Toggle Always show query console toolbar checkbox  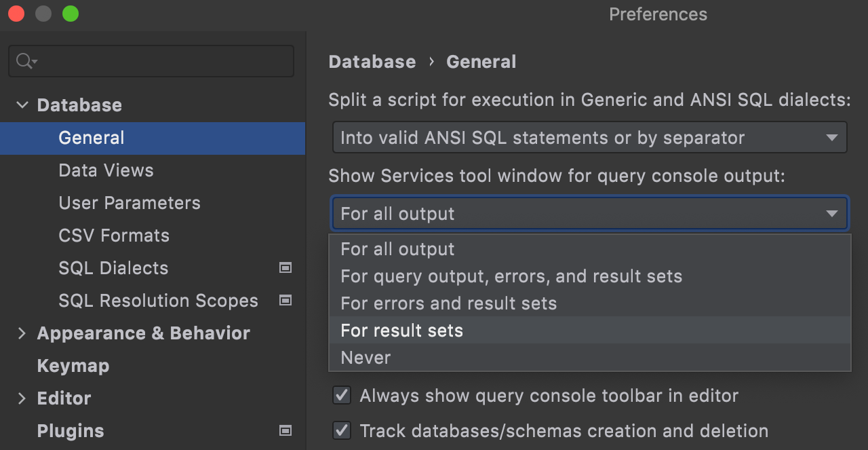click(342, 396)
